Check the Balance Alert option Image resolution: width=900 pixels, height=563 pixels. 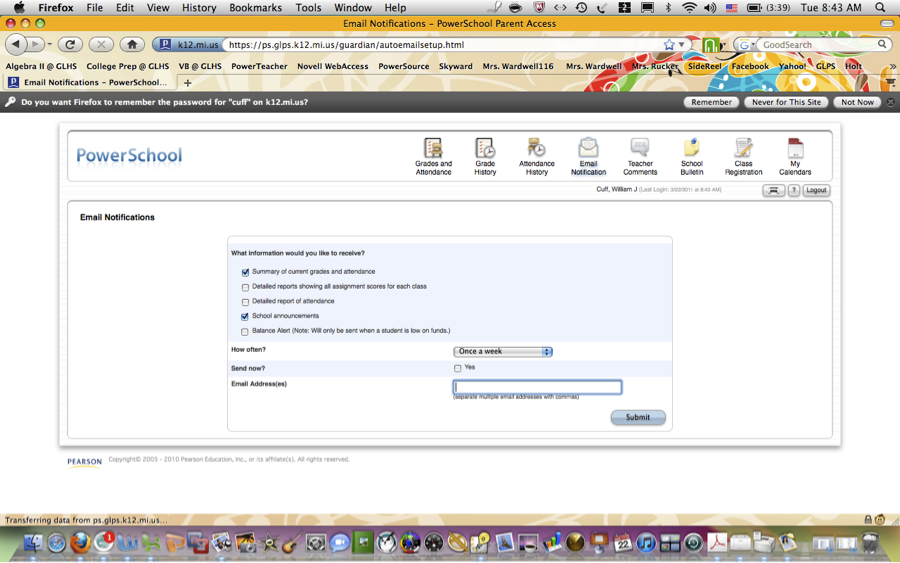pos(245,332)
